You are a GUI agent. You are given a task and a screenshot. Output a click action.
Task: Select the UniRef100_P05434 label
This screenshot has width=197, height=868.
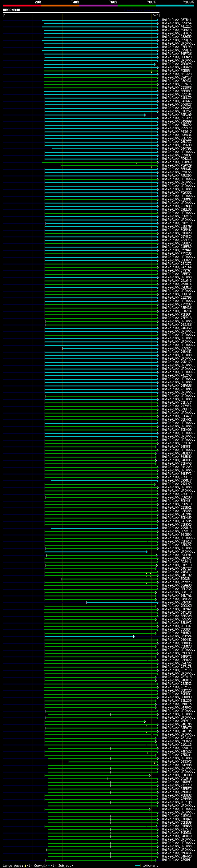177,135
